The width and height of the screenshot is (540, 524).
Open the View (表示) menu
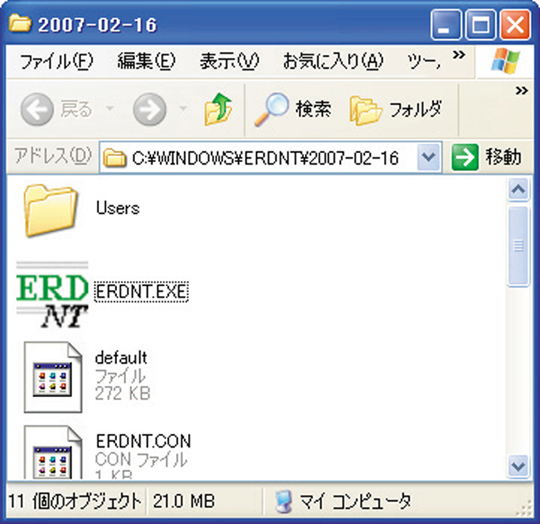pyautogui.click(x=229, y=61)
